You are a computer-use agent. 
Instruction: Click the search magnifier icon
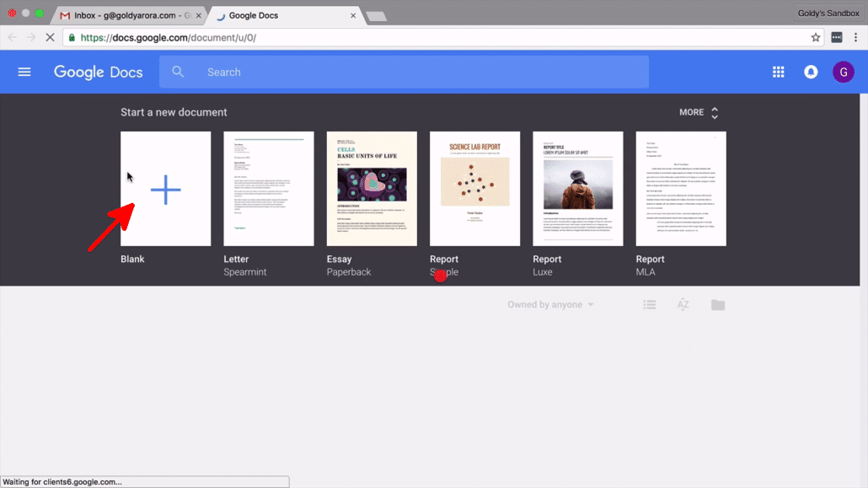(x=178, y=72)
